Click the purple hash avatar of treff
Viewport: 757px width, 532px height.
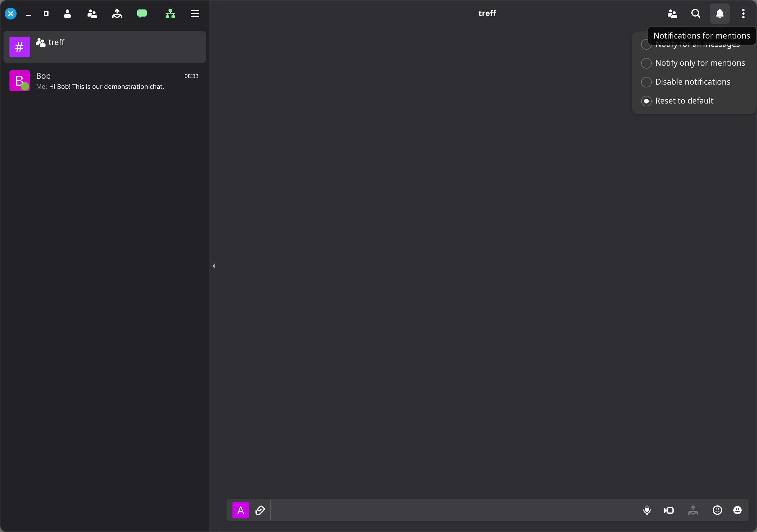pyautogui.click(x=20, y=47)
